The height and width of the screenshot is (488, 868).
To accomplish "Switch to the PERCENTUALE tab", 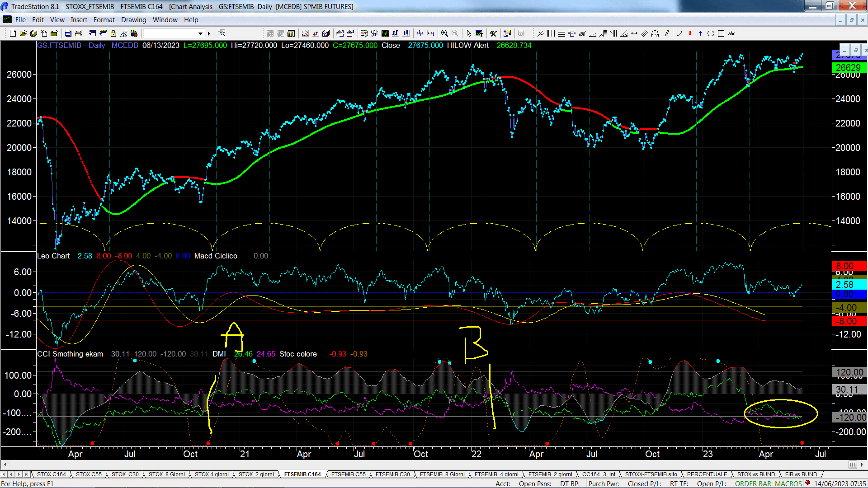I will tap(707, 474).
